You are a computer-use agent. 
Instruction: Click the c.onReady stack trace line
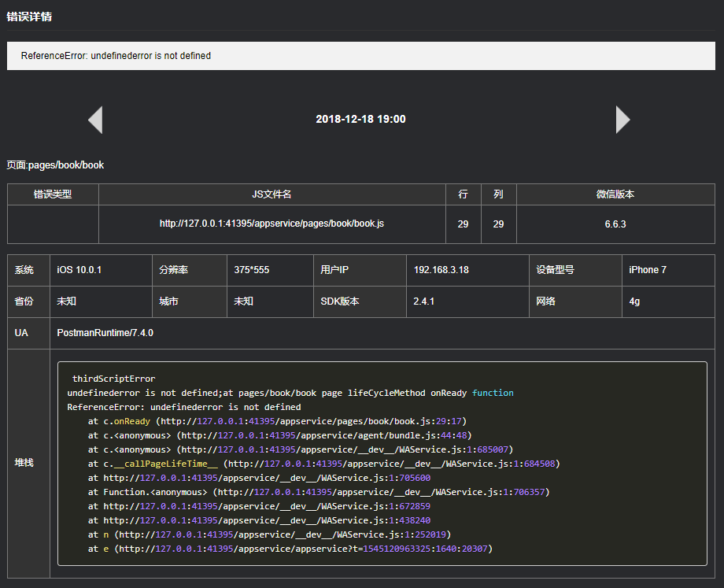coord(277,421)
